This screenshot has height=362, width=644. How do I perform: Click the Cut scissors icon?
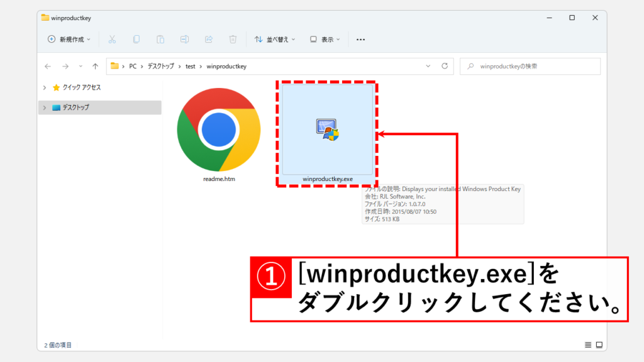tap(112, 40)
